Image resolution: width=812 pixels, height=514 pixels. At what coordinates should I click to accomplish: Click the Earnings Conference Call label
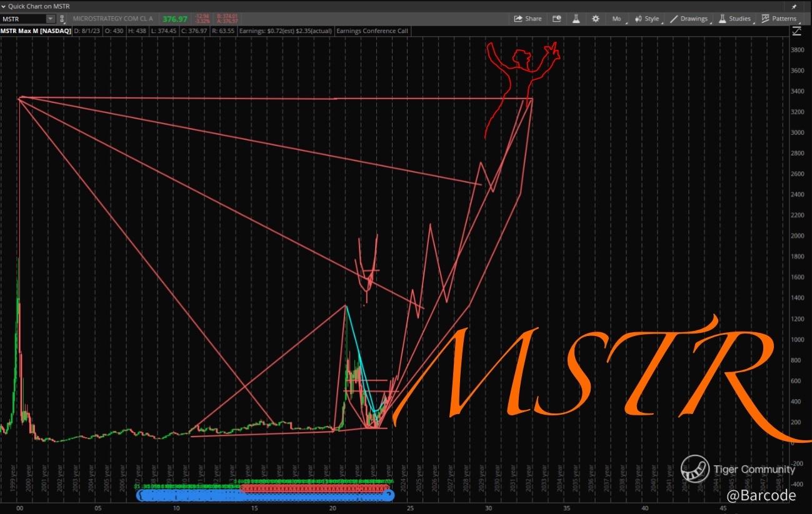click(x=372, y=31)
